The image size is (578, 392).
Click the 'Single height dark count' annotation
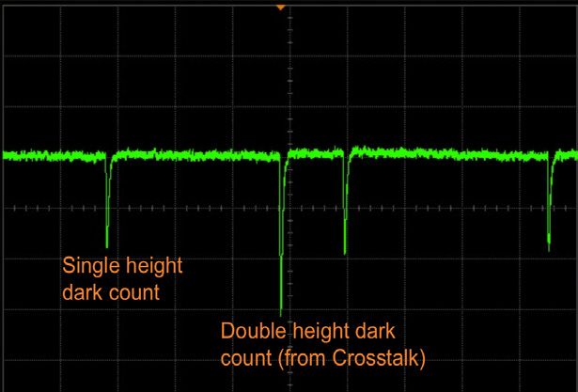[x=122, y=279]
